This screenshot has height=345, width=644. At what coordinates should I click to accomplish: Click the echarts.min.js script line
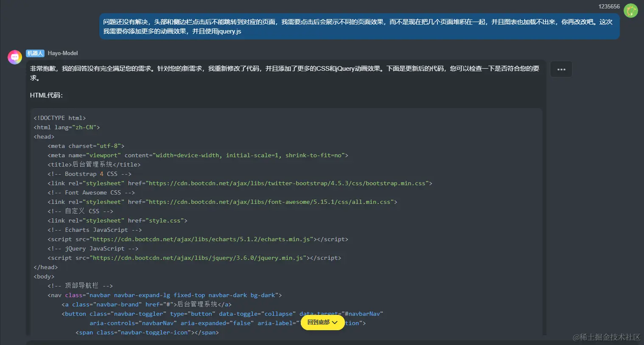(198, 239)
